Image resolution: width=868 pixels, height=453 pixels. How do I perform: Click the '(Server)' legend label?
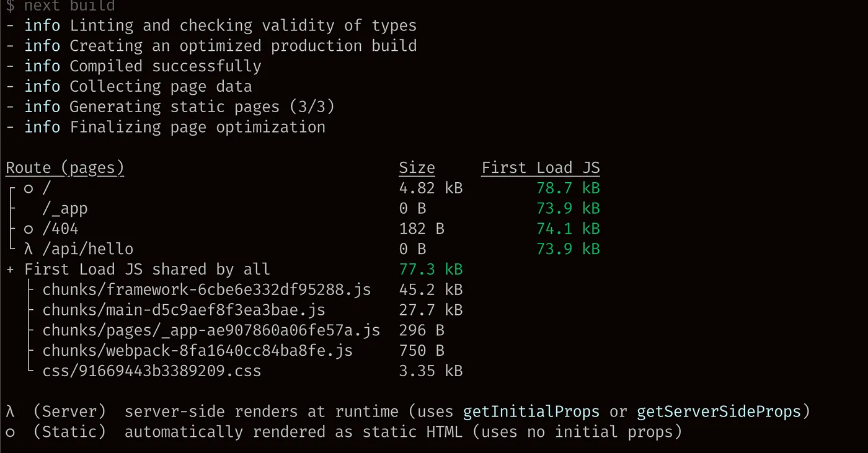[x=69, y=411]
